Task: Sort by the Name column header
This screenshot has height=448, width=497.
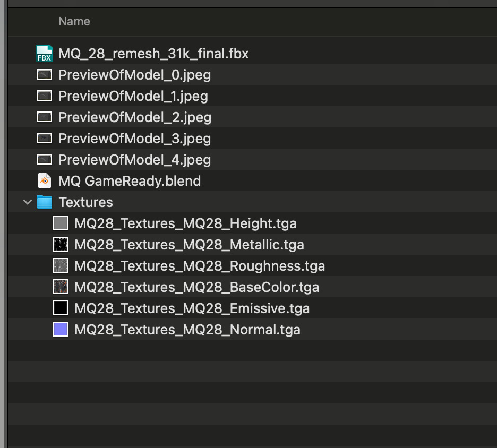Action: (x=74, y=22)
